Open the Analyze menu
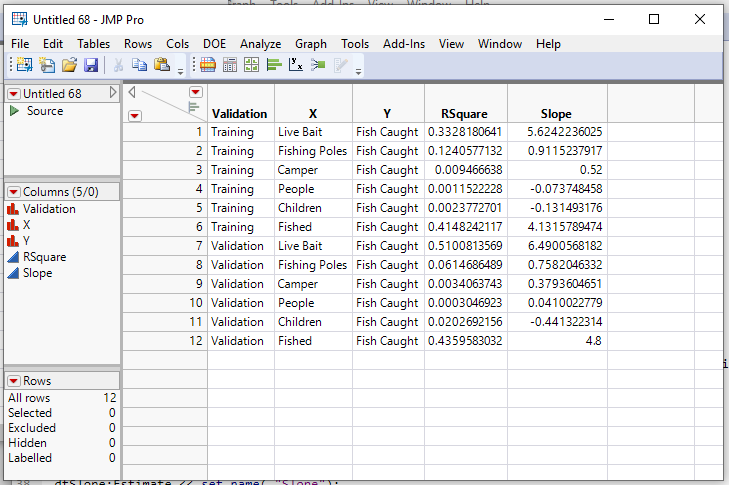This screenshot has height=485, width=729. coord(260,44)
